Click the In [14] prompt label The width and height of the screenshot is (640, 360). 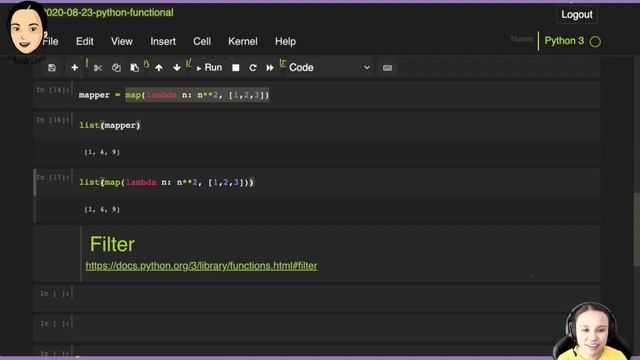(x=53, y=90)
